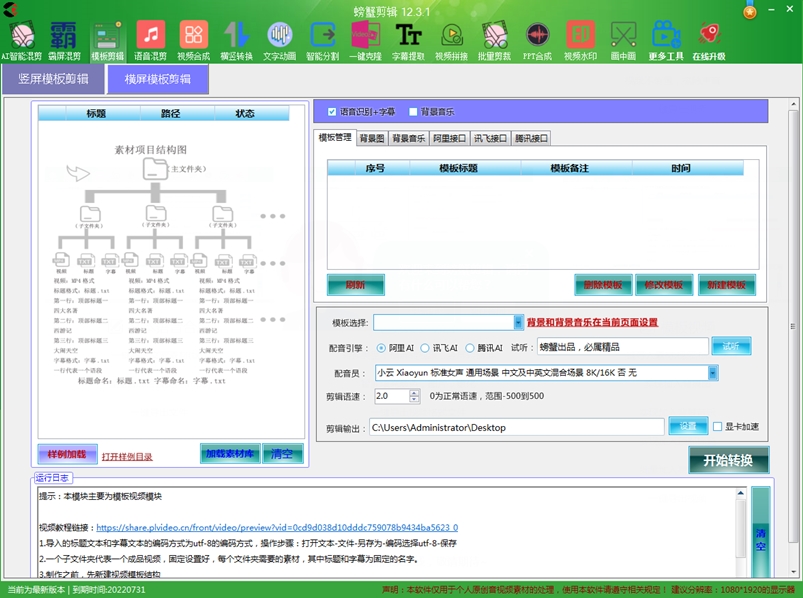Open the 更多工具 camera icon

coord(666,41)
